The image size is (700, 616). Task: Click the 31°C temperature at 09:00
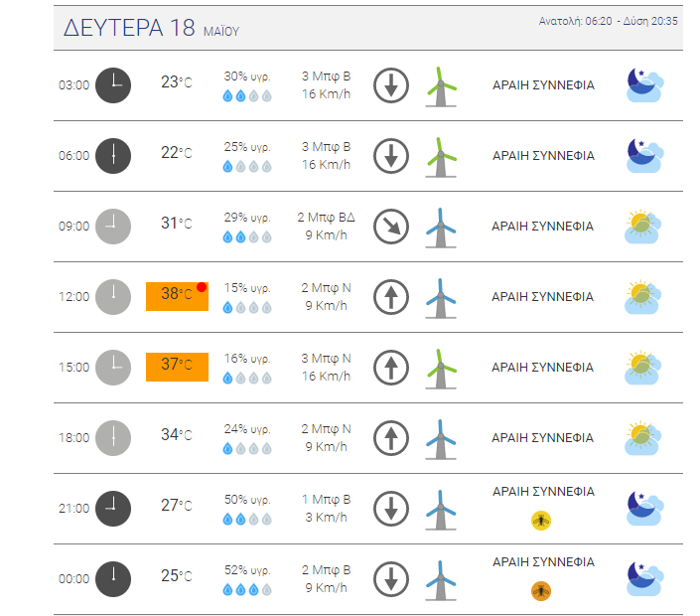pyautogui.click(x=177, y=224)
